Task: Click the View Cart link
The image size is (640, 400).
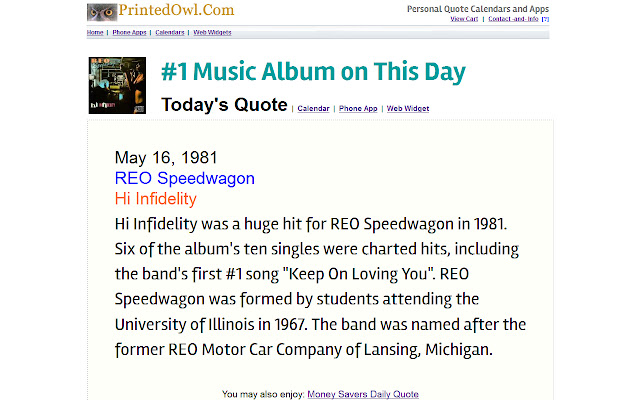Action: (x=463, y=19)
